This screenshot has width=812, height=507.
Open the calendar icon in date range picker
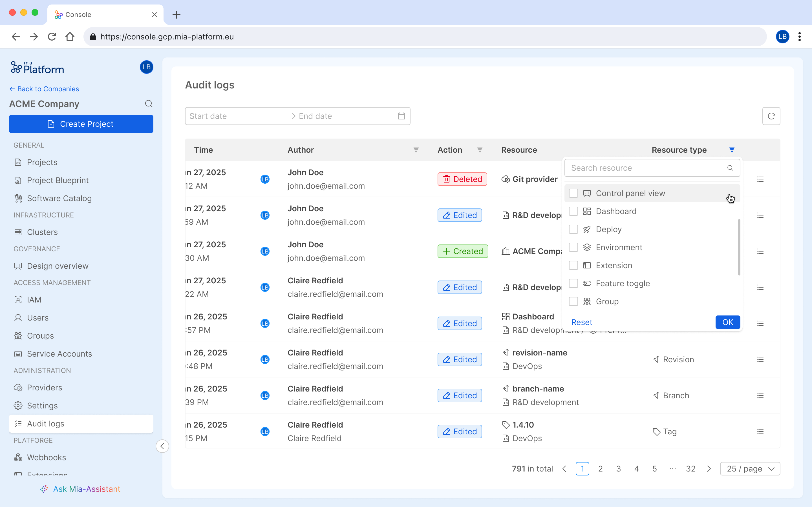tap(401, 116)
